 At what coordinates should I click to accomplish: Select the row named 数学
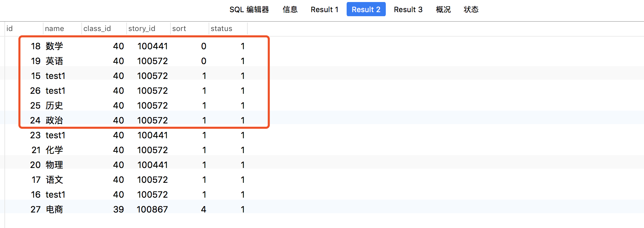[54, 46]
